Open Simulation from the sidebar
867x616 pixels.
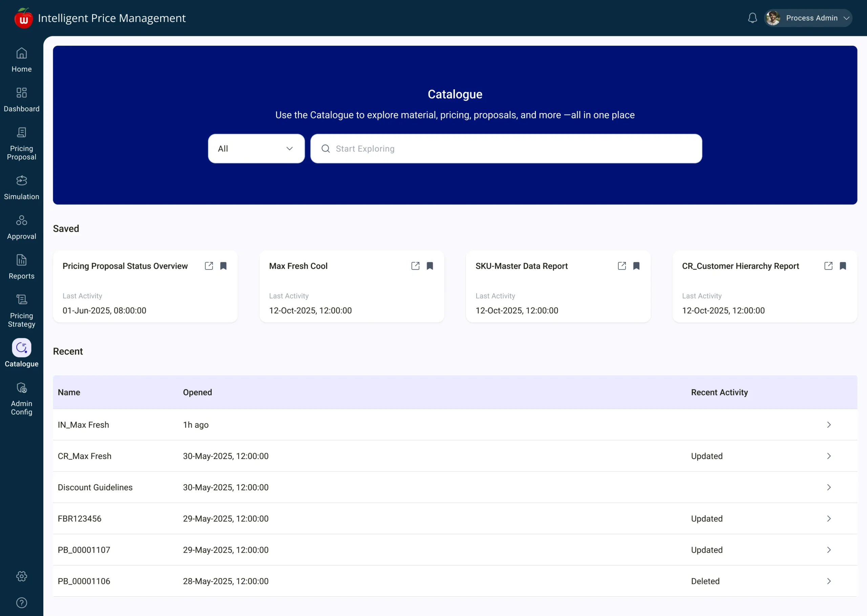(22, 188)
